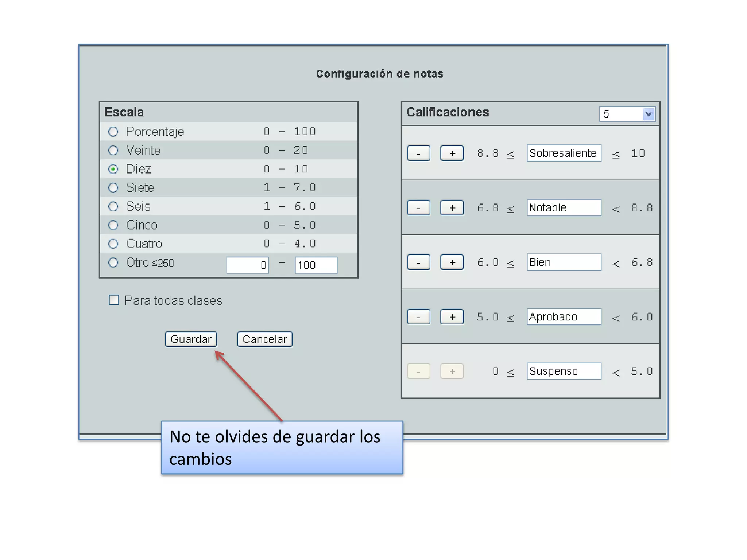This screenshot has height=560, width=747.
Task: Click plus button on Notable row
Action: [452, 208]
